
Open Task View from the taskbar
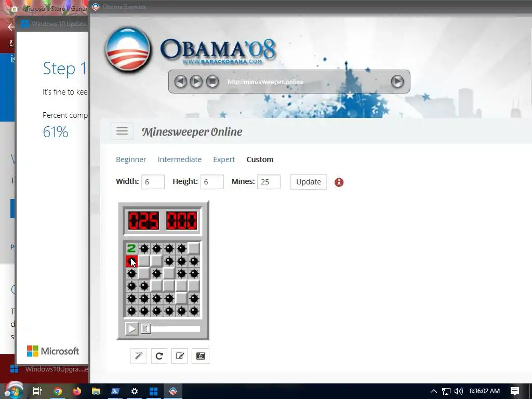37,391
